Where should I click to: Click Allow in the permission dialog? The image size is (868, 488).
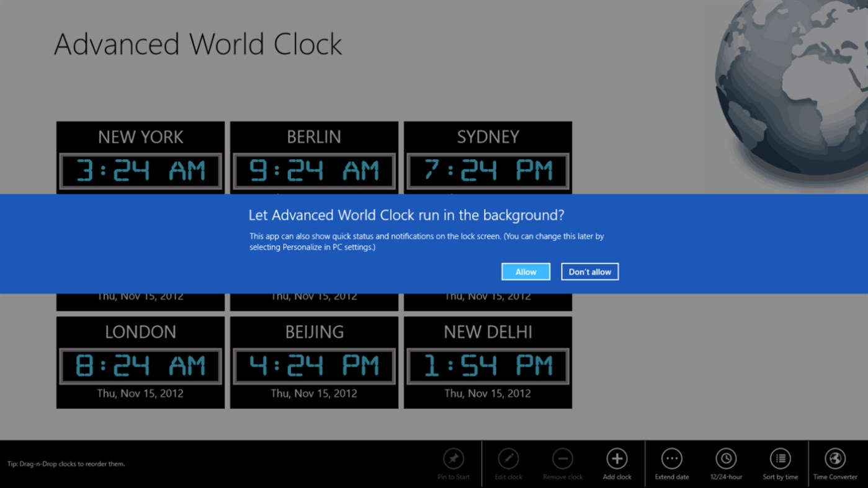point(525,271)
